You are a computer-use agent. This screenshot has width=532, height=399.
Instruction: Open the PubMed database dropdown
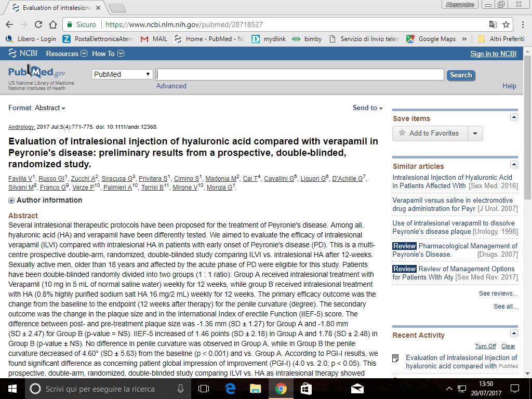click(x=122, y=74)
